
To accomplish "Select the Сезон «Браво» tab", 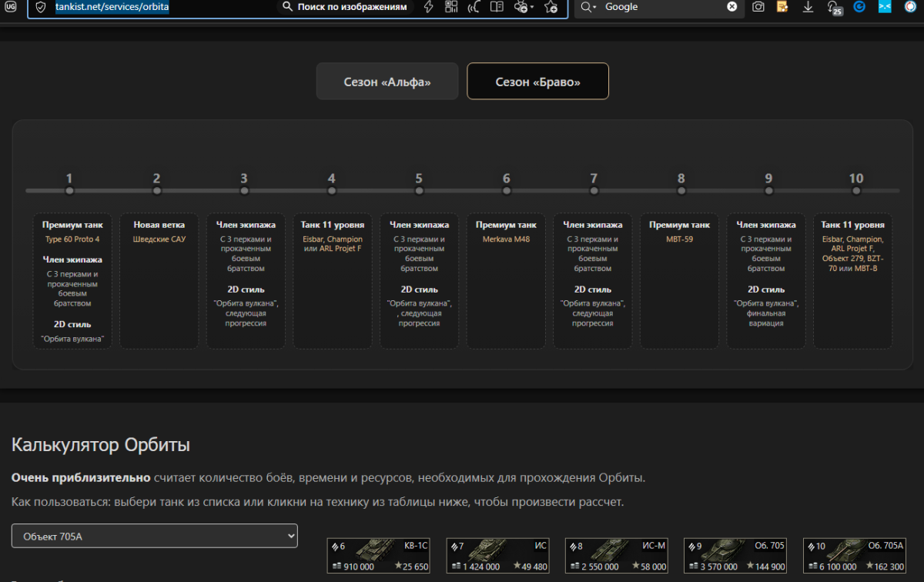I will point(537,82).
